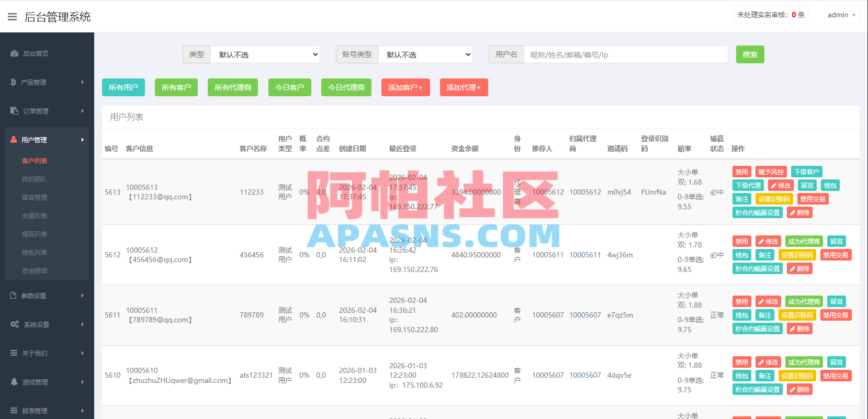Click the 删除 eraser button for user 5612
The height and width of the screenshot is (419, 868).
click(799, 268)
